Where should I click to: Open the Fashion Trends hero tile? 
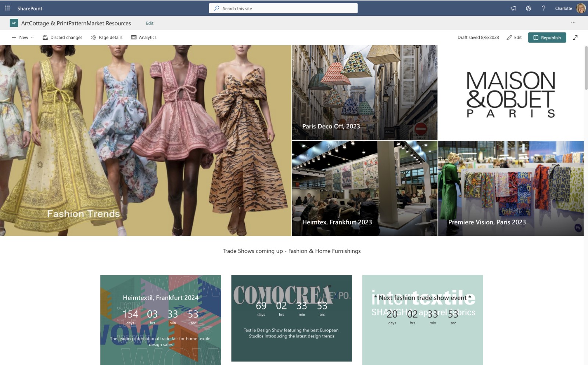(x=146, y=141)
